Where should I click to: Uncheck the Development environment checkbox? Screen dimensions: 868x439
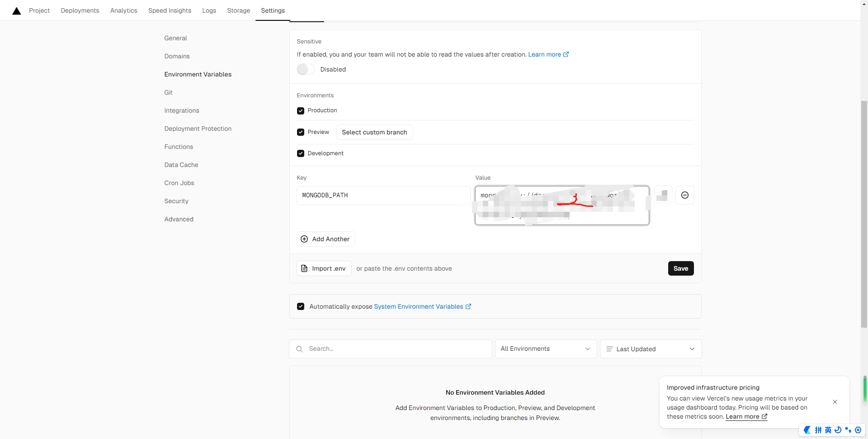click(301, 153)
